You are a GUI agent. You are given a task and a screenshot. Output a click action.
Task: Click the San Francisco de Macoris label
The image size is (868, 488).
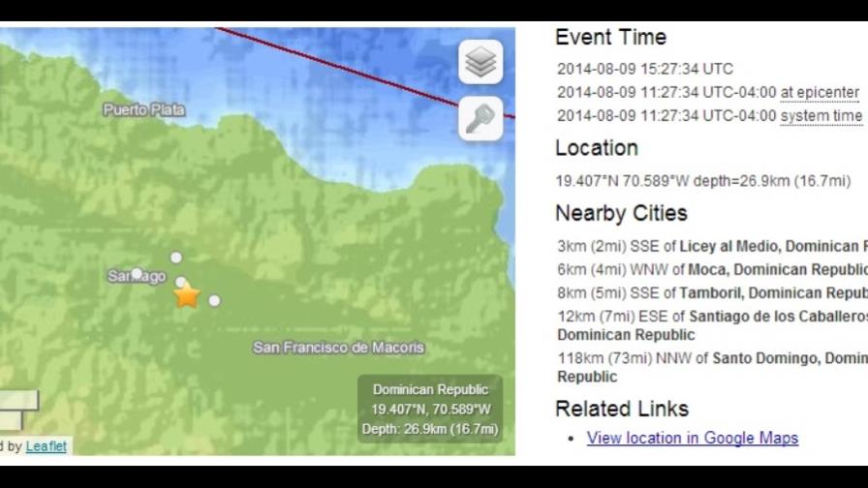(339, 348)
